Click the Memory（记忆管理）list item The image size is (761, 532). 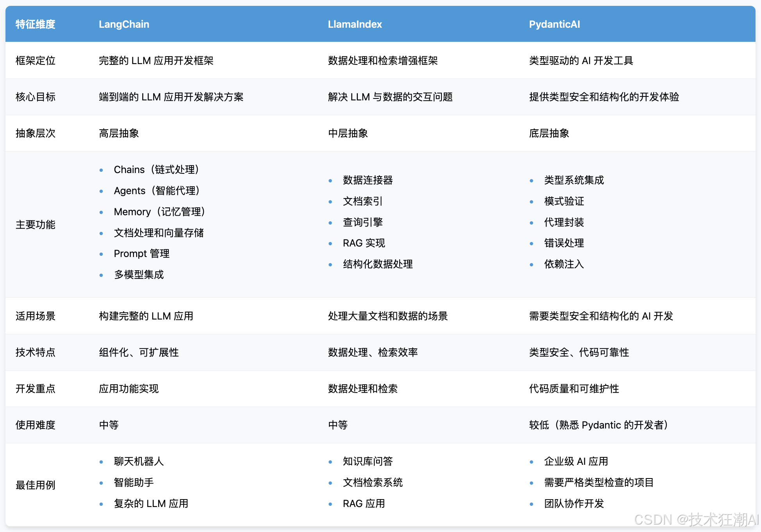tap(159, 212)
